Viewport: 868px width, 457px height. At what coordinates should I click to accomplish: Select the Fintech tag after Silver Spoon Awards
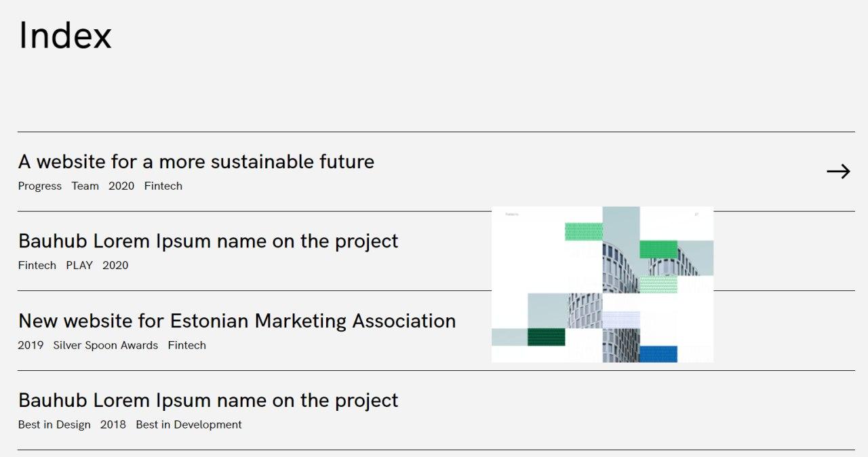coord(187,345)
